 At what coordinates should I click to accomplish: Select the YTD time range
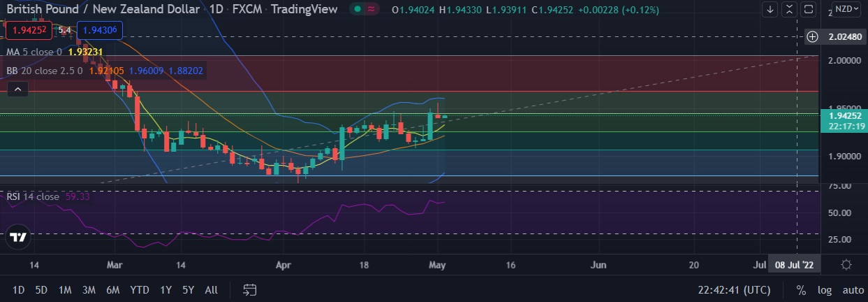coord(140,289)
